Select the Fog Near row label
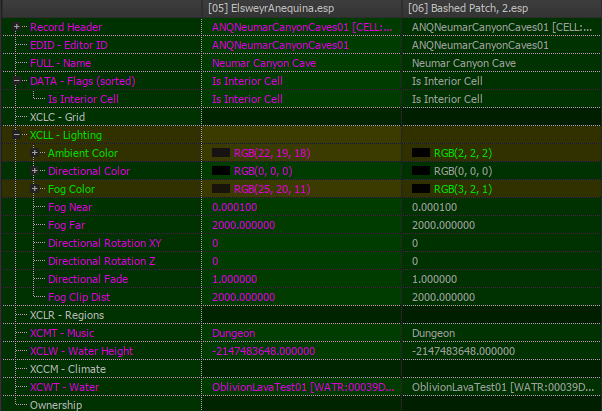The height and width of the screenshot is (411, 602). pyautogui.click(x=70, y=207)
